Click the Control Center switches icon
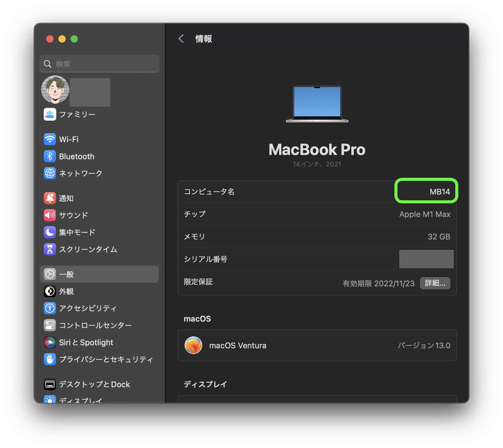Viewport: 503px width, 448px height. 50,325
